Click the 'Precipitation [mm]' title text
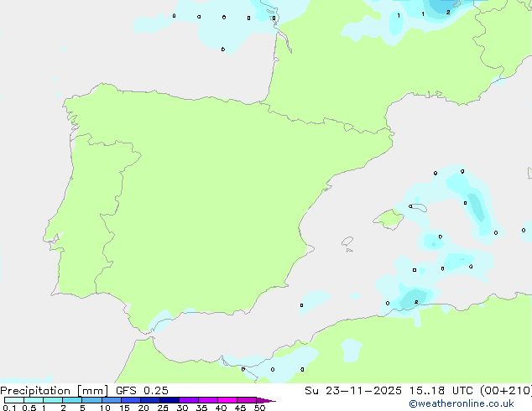 [x=55, y=391]
